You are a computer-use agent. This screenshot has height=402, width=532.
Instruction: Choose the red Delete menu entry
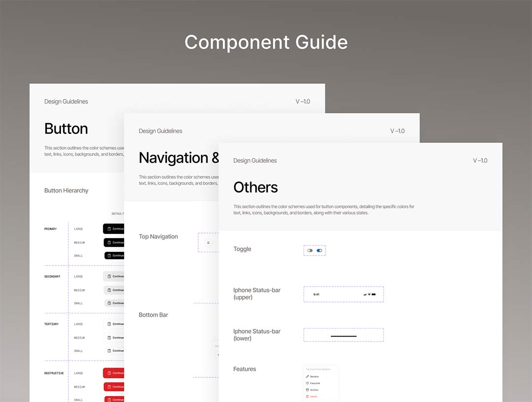coord(314,396)
